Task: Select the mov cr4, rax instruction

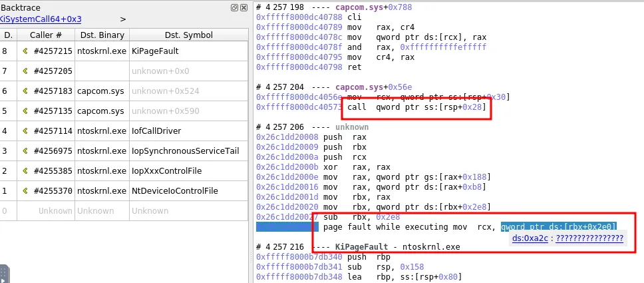Action: (x=335, y=57)
